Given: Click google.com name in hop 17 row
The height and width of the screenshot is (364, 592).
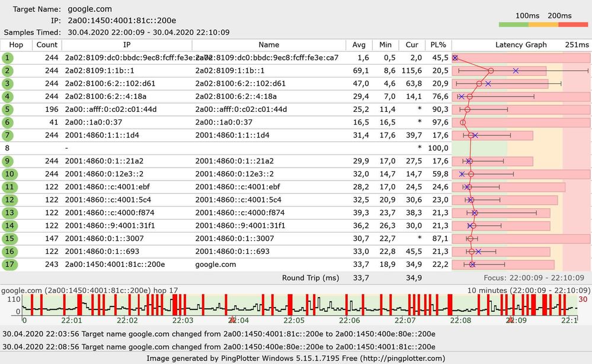Looking at the screenshot, I should pyautogui.click(x=216, y=265).
